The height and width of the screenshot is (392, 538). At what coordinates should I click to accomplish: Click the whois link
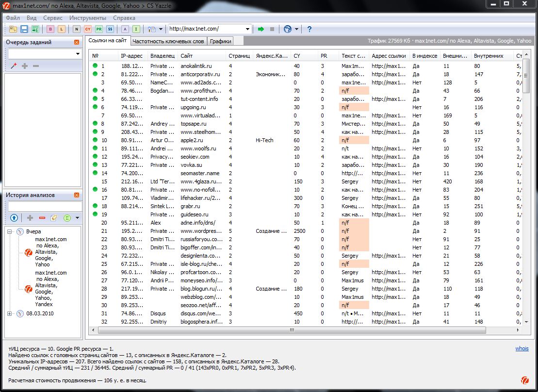click(x=522, y=348)
